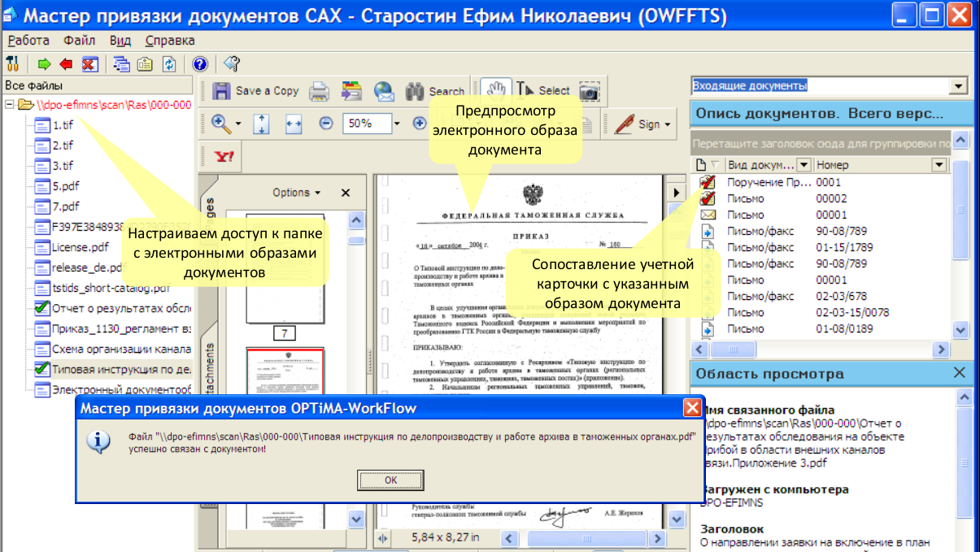Select the Письмо/факс 01-15/1789 row

pos(821,247)
